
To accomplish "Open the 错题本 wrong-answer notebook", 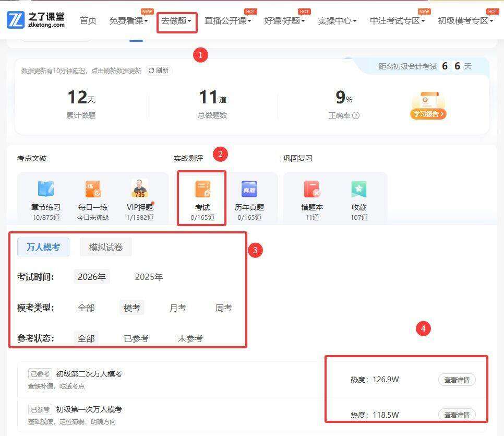I will tap(311, 190).
